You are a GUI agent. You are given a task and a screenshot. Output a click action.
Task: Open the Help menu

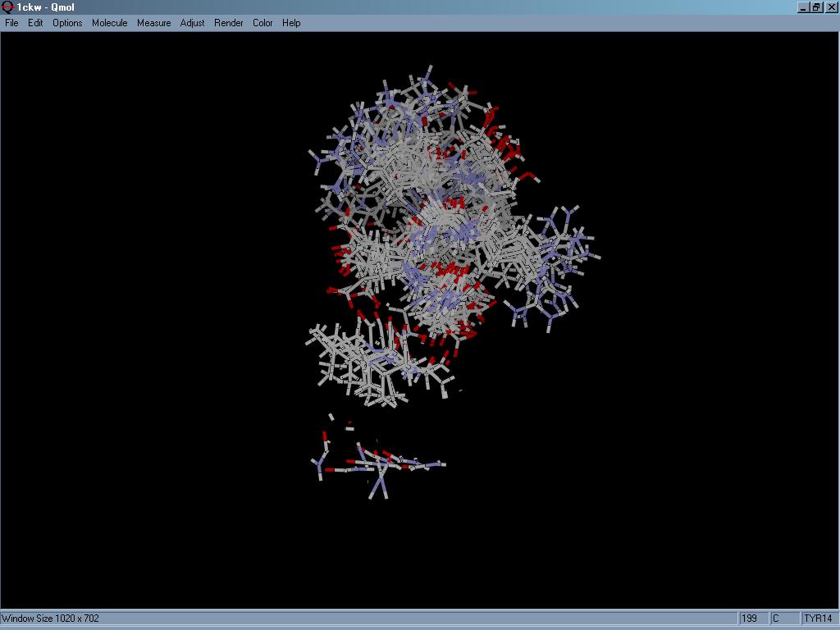(291, 23)
